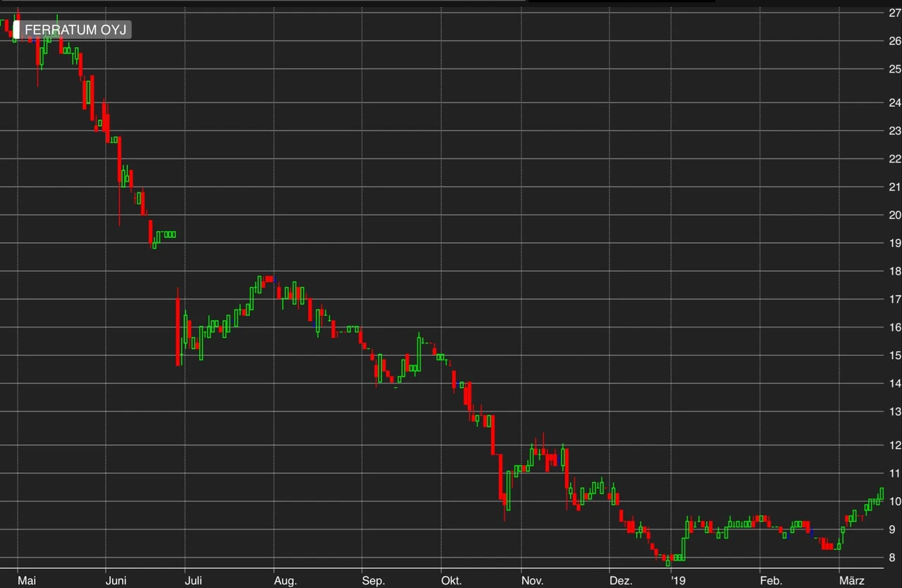Click the Aug. month label
The image size is (902, 588).
(x=286, y=581)
